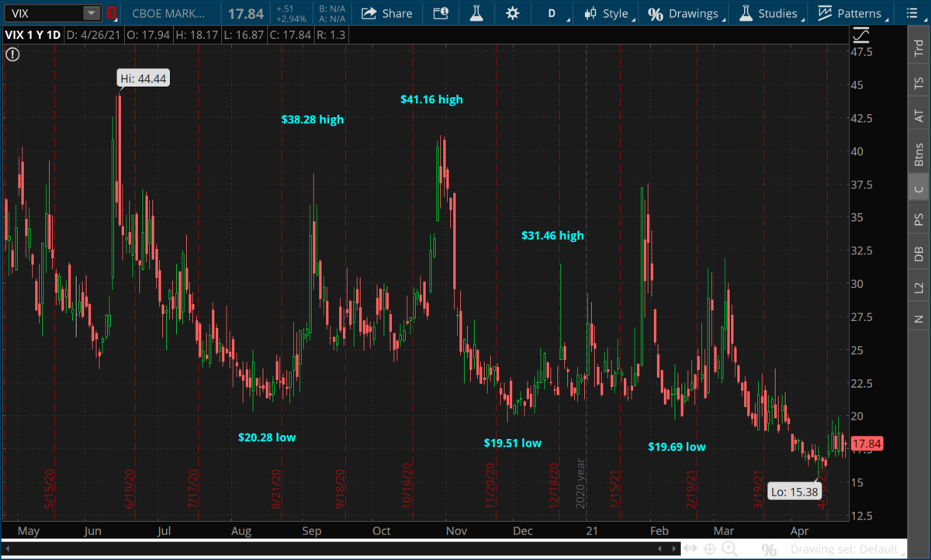Open the symbol dropdown arrow next to VIX

pos(92,13)
